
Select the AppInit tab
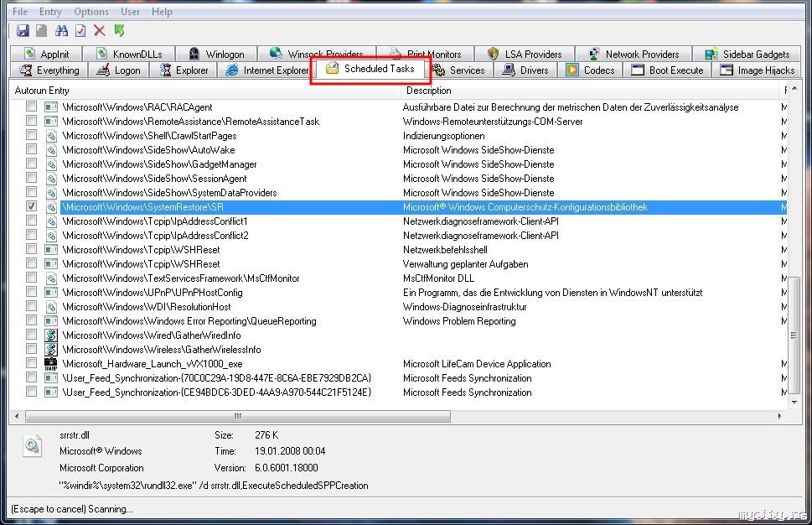tap(47, 54)
